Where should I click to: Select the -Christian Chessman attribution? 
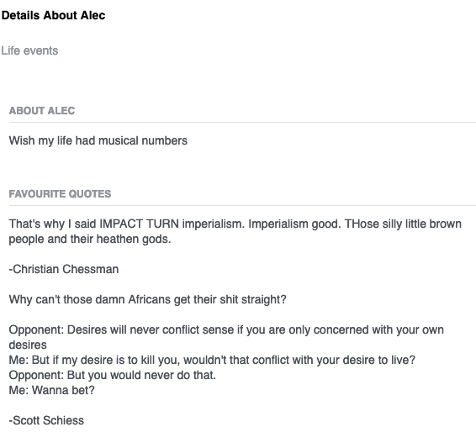point(64,269)
